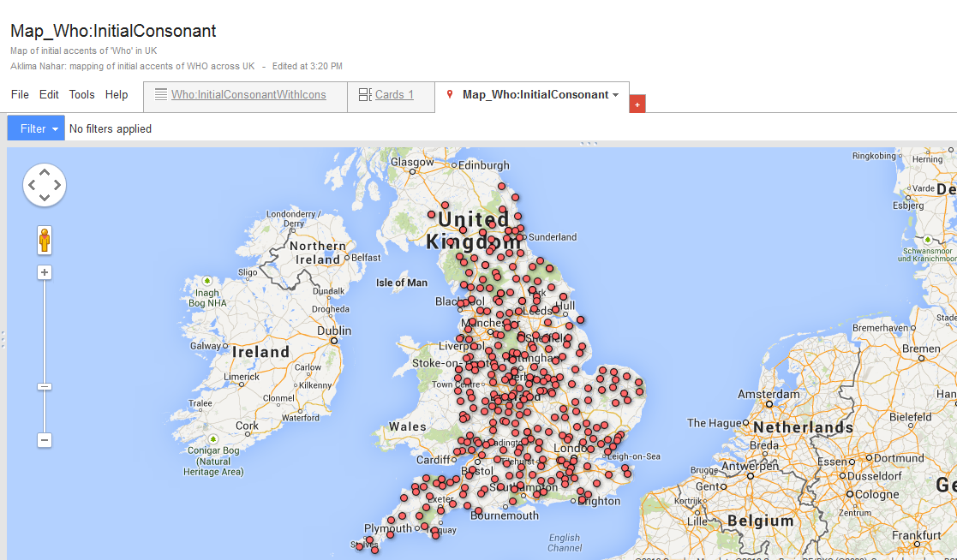Click the Bielefeld label on the map
Screen dimensions: 957x560
tap(911, 417)
